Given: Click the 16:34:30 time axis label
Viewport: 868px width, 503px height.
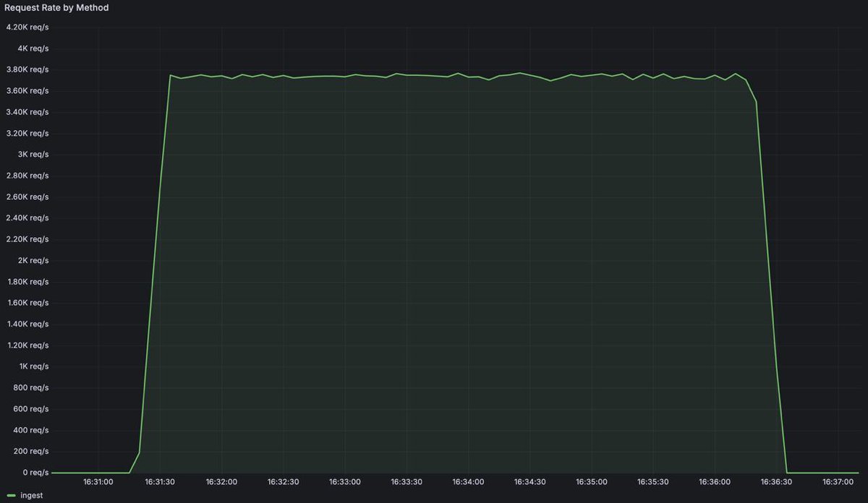Looking at the screenshot, I should (529, 481).
